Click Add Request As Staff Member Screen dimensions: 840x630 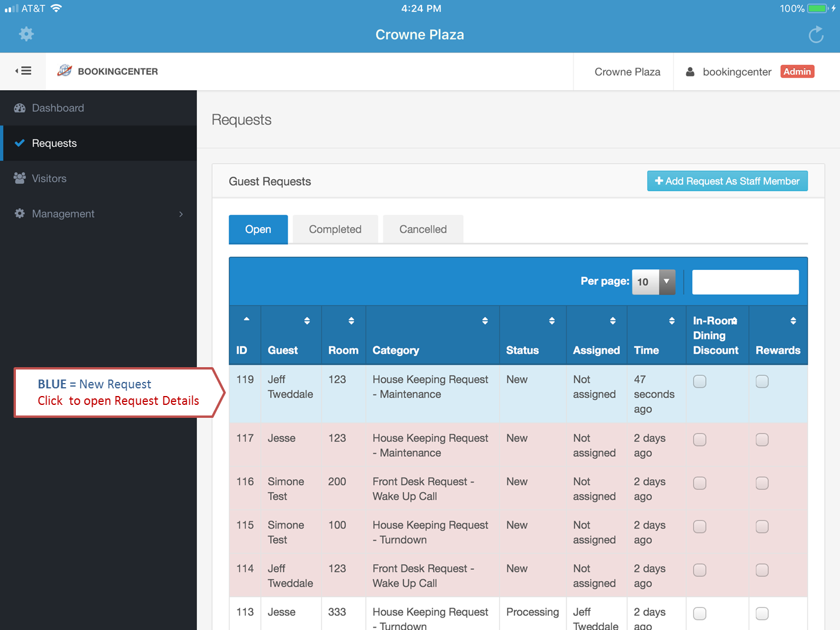click(727, 181)
